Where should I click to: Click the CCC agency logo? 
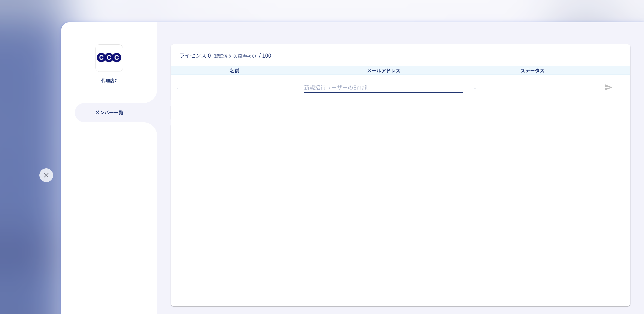tap(109, 58)
